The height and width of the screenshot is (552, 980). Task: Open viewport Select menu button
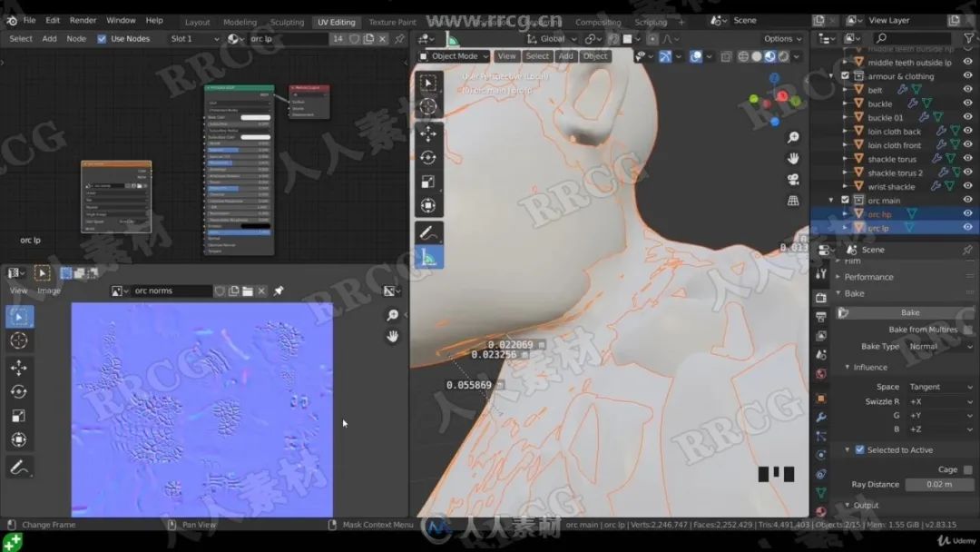click(x=537, y=56)
